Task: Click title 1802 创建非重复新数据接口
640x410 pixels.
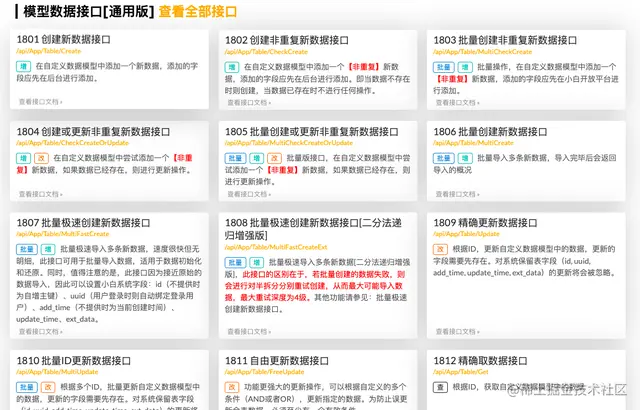Action: tap(287, 40)
